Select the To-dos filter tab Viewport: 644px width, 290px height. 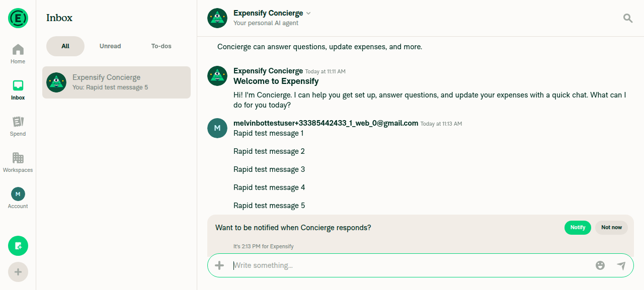[162, 46]
